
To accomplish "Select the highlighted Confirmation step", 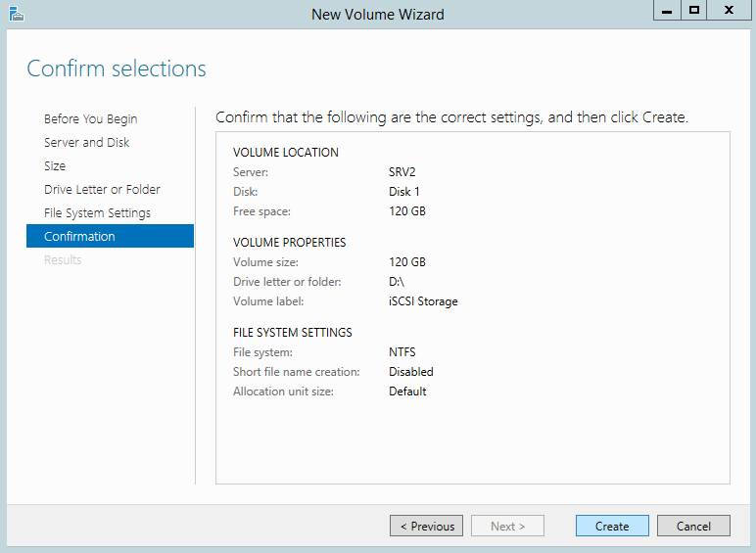I will (x=79, y=237).
